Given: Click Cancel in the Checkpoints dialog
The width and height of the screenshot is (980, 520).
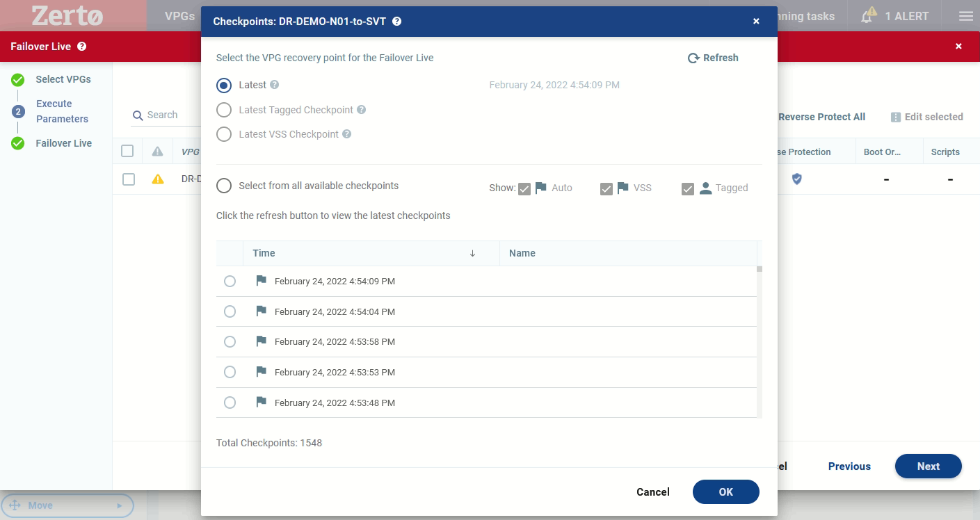Looking at the screenshot, I should coord(653,492).
